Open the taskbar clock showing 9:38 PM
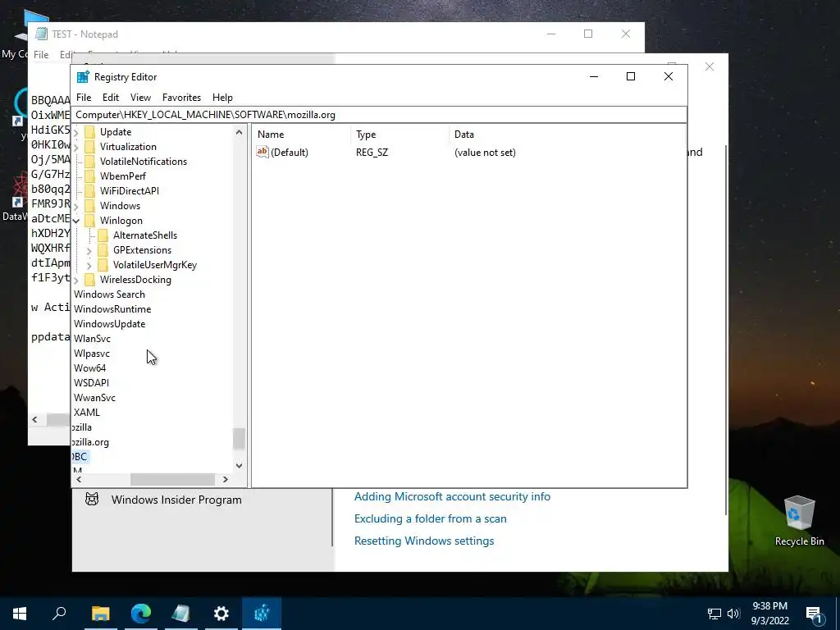Viewport: 840px width, 630px height. pyautogui.click(x=769, y=614)
